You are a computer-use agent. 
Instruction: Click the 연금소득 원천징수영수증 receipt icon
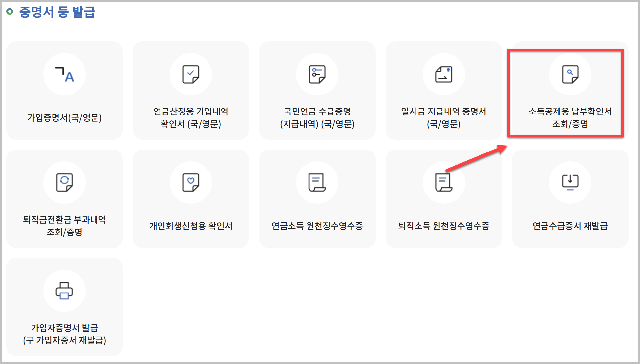click(x=317, y=182)
